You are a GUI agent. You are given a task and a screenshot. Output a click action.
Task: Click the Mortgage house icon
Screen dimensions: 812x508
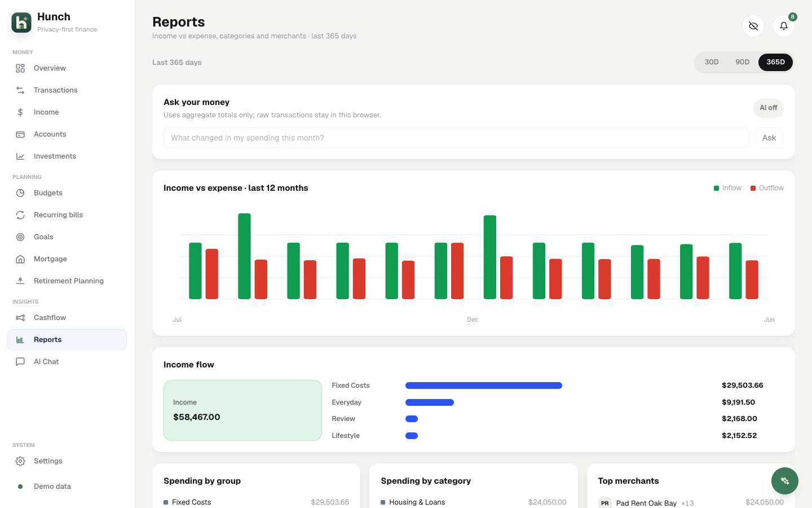(x=20, y=259)
